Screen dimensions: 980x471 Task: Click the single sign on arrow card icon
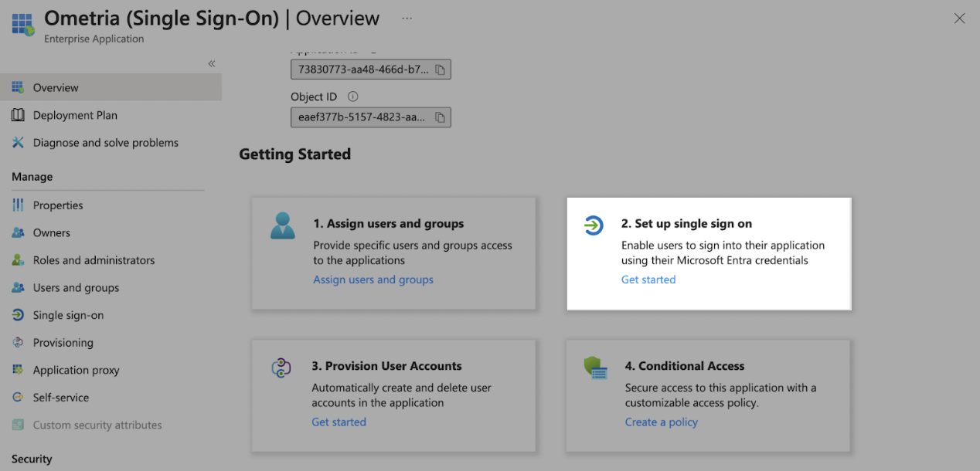click(x=594, y=225)
